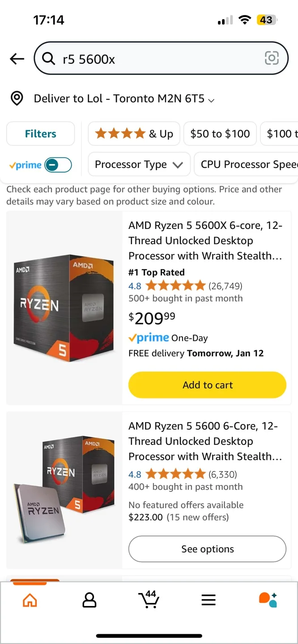
Task: Open the account profile icon
Action: click(89, 600)
